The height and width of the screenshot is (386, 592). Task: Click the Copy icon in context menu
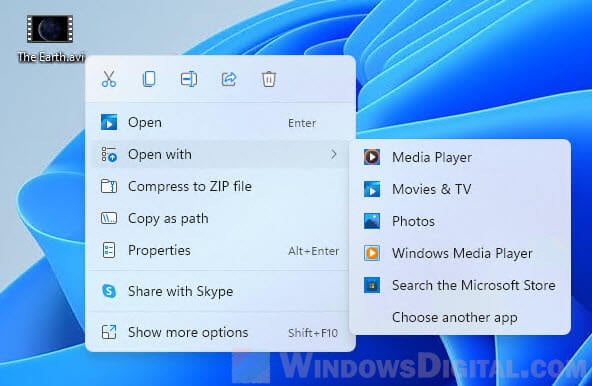(x=149, y=79)
